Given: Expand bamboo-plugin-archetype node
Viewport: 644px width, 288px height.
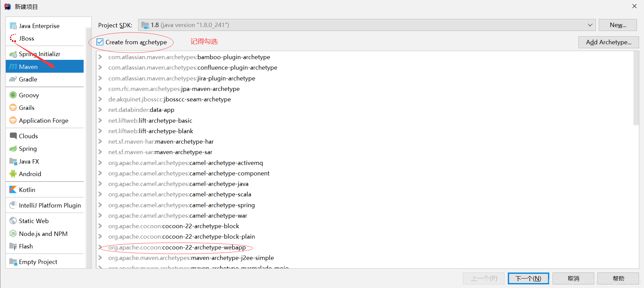Looking at the screenshot, I should [x=100, y=57].
